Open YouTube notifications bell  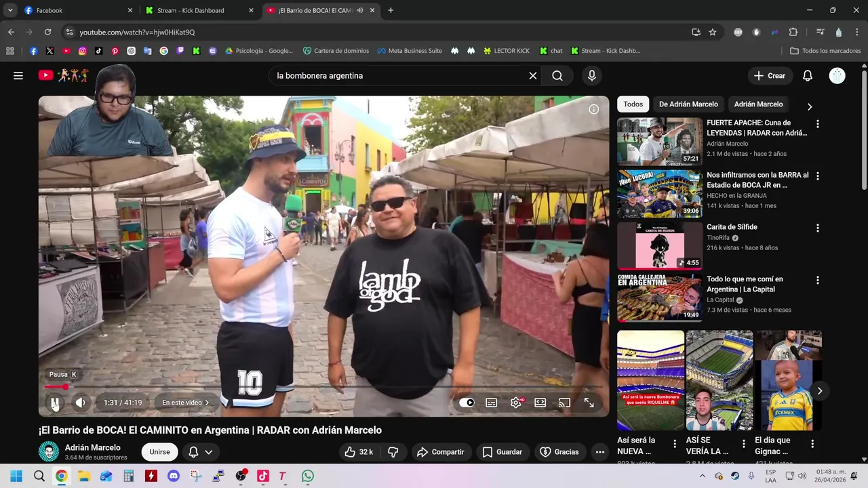point(808,76)
